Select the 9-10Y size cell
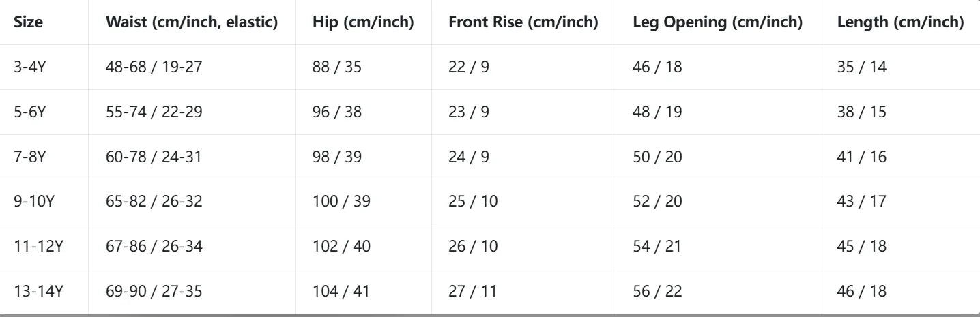 click(x=33, y=202)
